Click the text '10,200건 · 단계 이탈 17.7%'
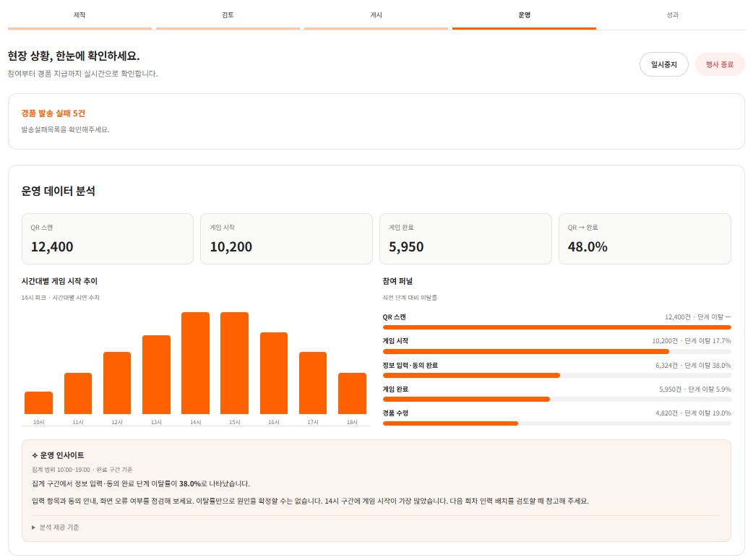 click(x=692, y=341)
